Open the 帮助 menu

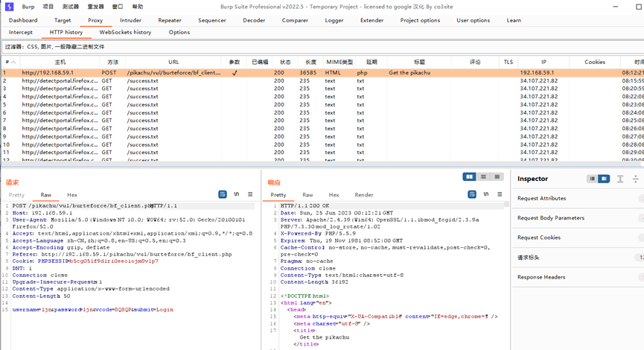(x=138, y=7)
